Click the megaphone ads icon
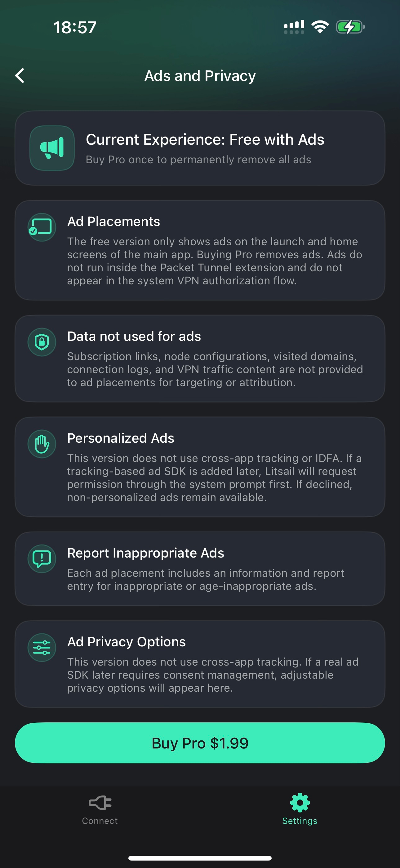The image size is (400, 868). pyautogui.click(x=52, y=148)
